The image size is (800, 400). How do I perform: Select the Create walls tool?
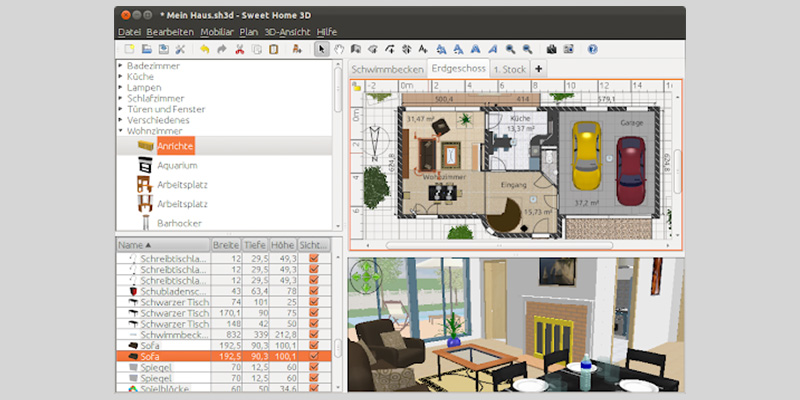(356, 49)
